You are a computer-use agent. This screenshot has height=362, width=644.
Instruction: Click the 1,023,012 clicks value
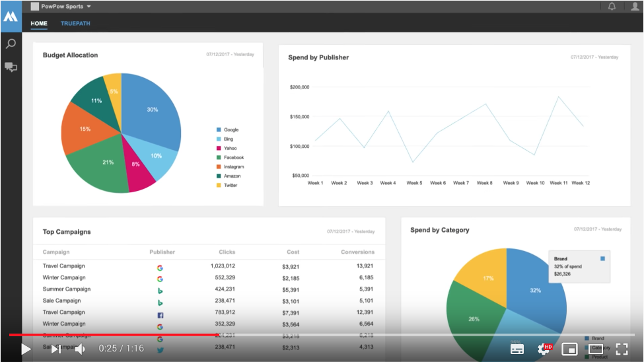tap(223, 266)
